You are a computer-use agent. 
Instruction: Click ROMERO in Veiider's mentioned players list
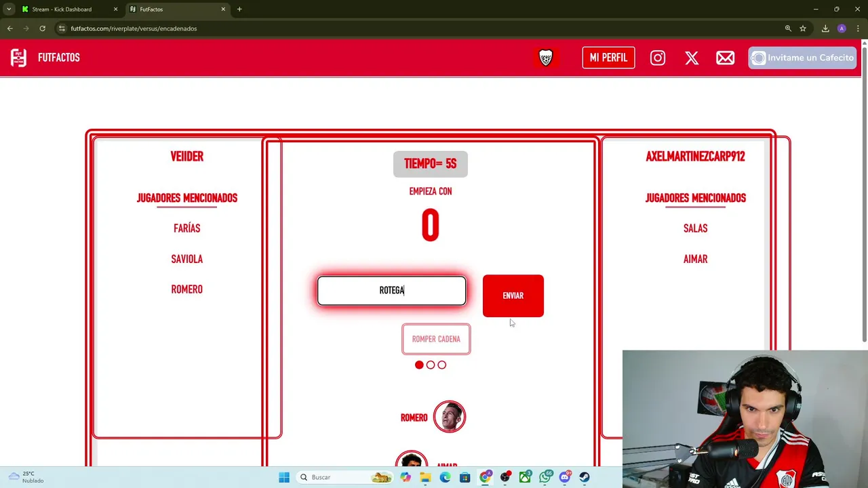187,289
